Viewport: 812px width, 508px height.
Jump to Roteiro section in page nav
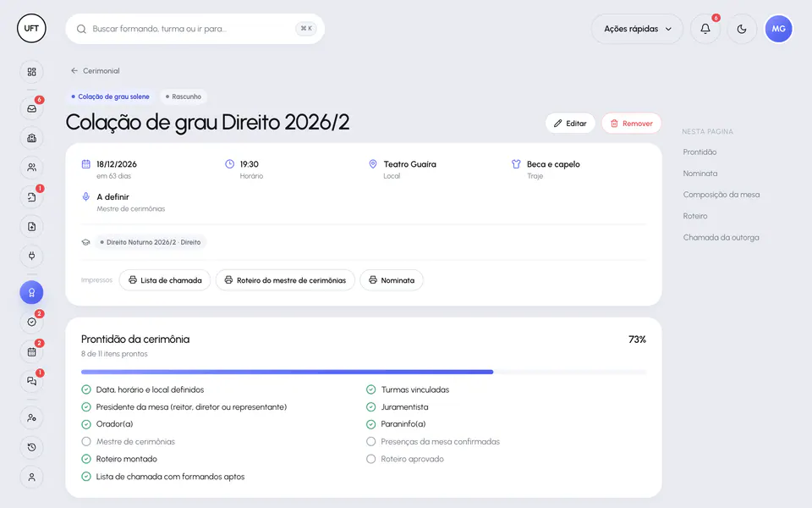695,216
